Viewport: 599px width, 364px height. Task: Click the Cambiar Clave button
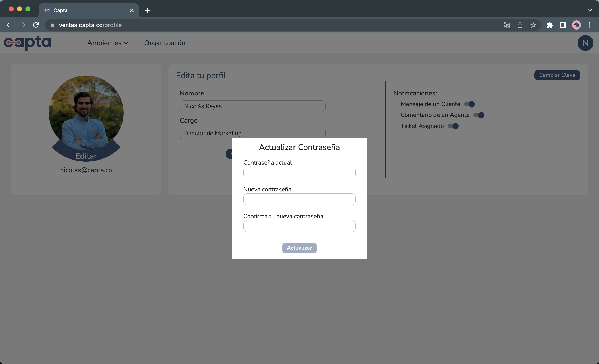(x=557, y=75)
